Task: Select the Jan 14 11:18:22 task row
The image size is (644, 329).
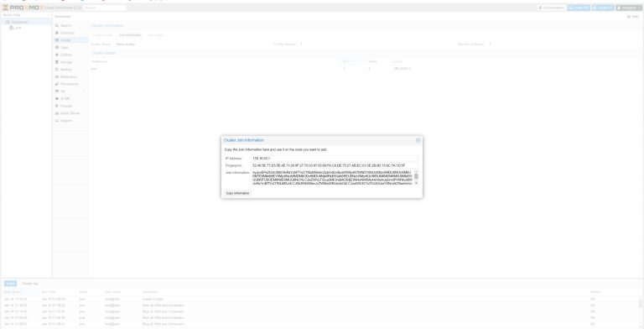Action: (320, 305)
